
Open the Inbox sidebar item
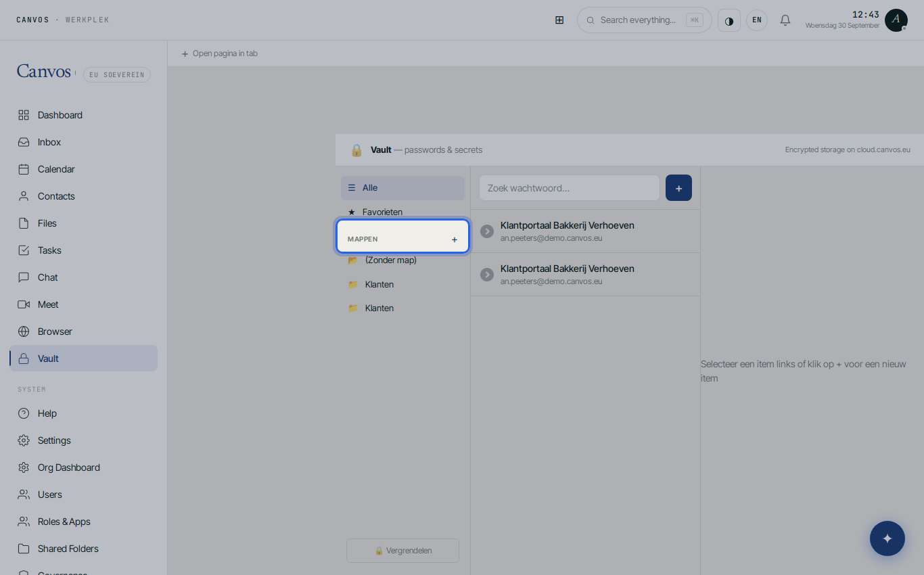point(83,142)
